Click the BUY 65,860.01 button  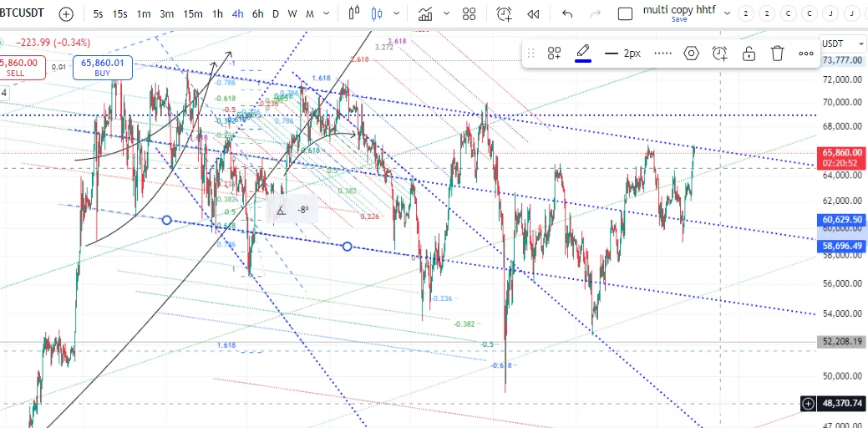103,67
